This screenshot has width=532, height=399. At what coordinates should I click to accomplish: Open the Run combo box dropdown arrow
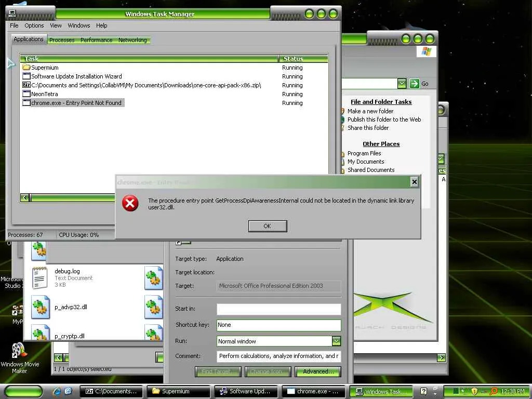point(336,341)
